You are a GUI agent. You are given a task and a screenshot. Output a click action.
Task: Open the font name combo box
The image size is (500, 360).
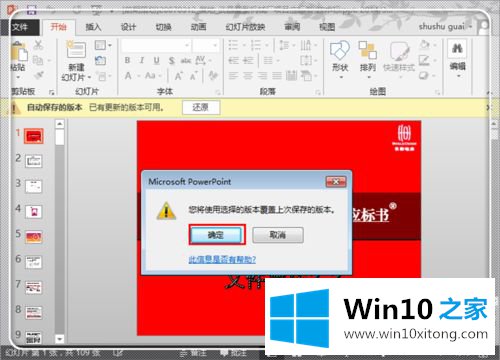click(x=156, y=45)
